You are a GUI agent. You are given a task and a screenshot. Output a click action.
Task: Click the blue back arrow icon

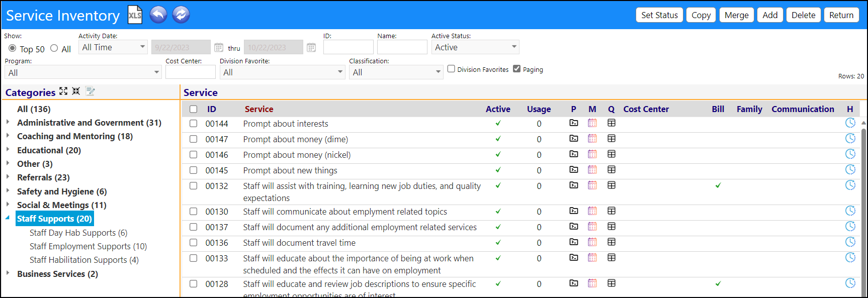point(158,15)
